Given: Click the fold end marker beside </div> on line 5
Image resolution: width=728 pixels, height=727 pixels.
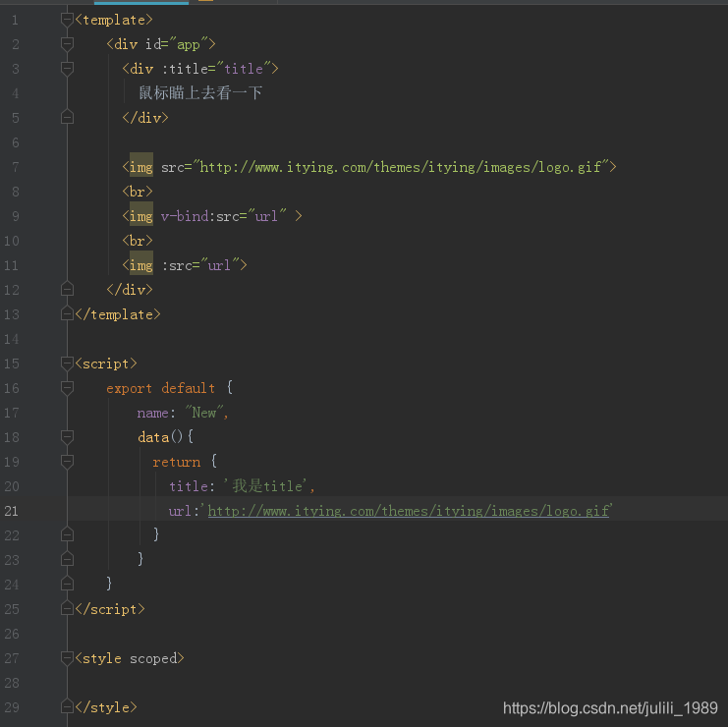Looking at the screenshot, I should (67, 118).
